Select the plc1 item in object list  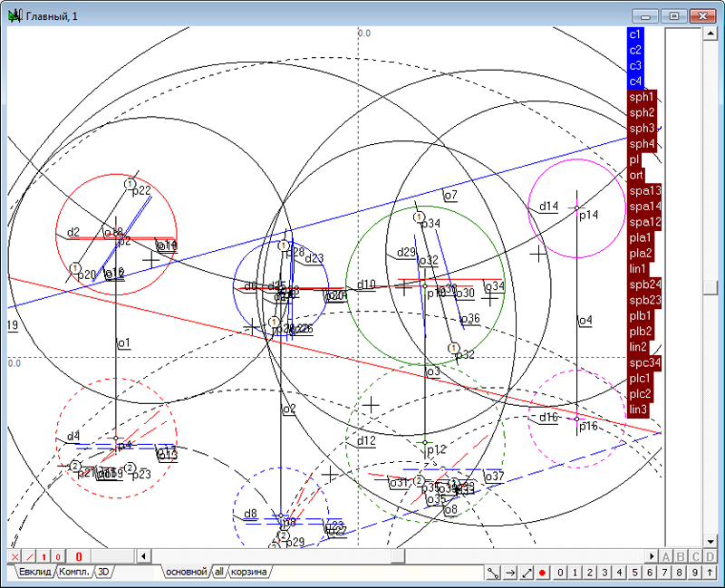click(x=640, y=379)
